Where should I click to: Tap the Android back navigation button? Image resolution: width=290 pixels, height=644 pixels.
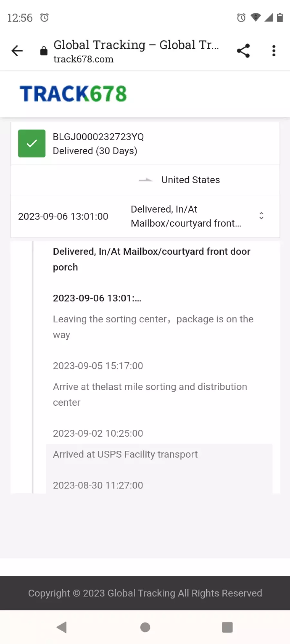[x=62, y=627]
